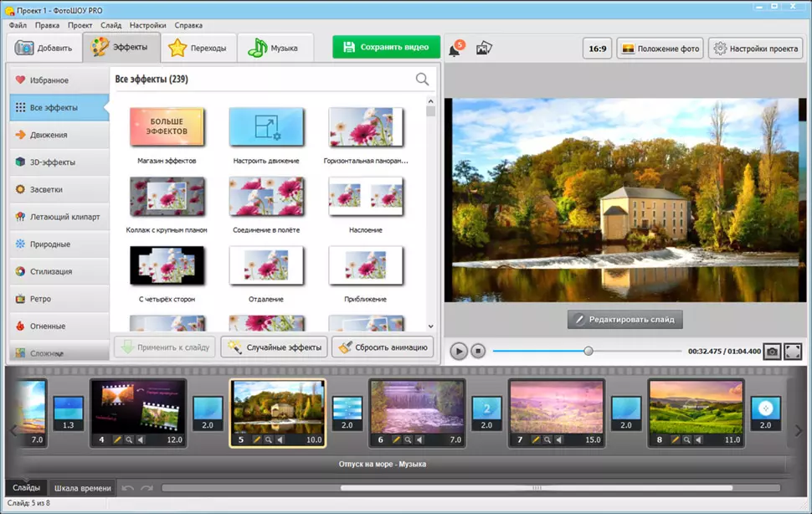Viewport: 812px width, 514px height.
Task: Open the photo gallery icon beside the bell
Action: (x=483, y=49)
